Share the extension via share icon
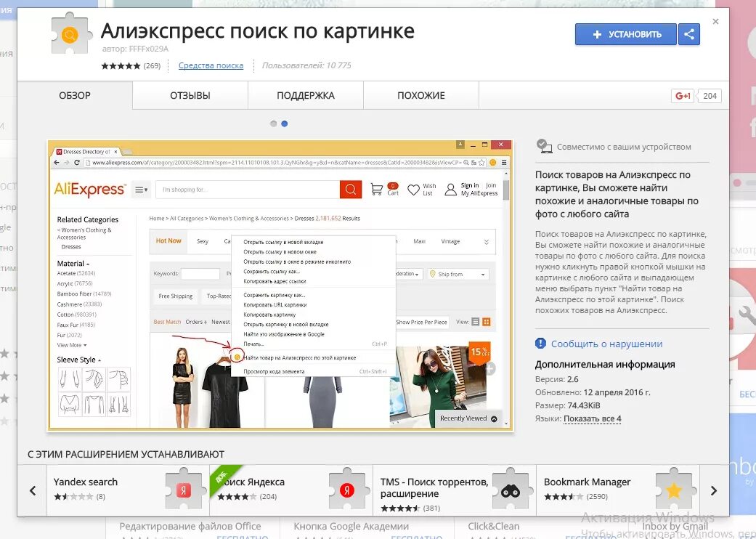 pyautogui.click(x=689, y=34)
